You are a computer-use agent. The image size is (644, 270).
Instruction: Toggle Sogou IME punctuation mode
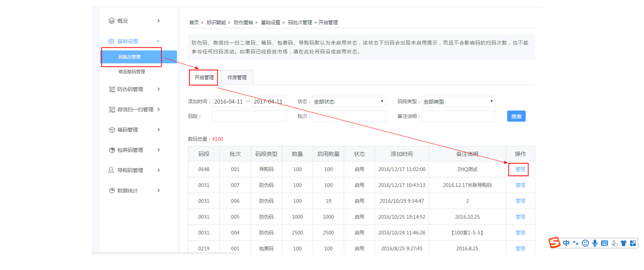pos(575,243)
